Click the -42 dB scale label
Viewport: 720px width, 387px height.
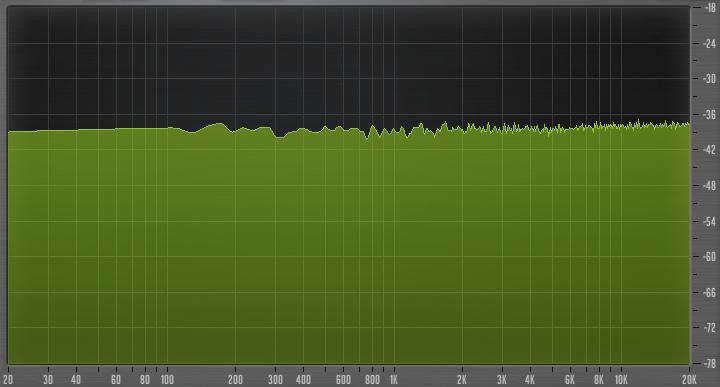(709, 150)
